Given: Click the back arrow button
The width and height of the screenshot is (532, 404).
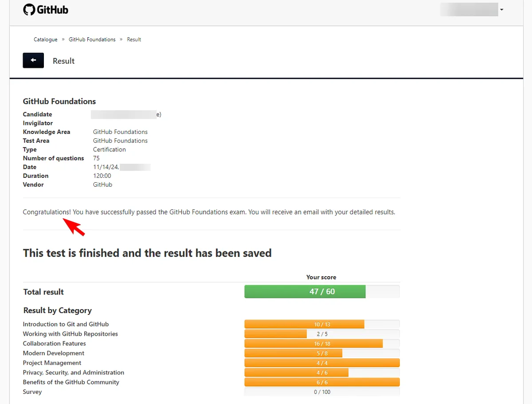Looking at the screenshot, I should 33,60.
